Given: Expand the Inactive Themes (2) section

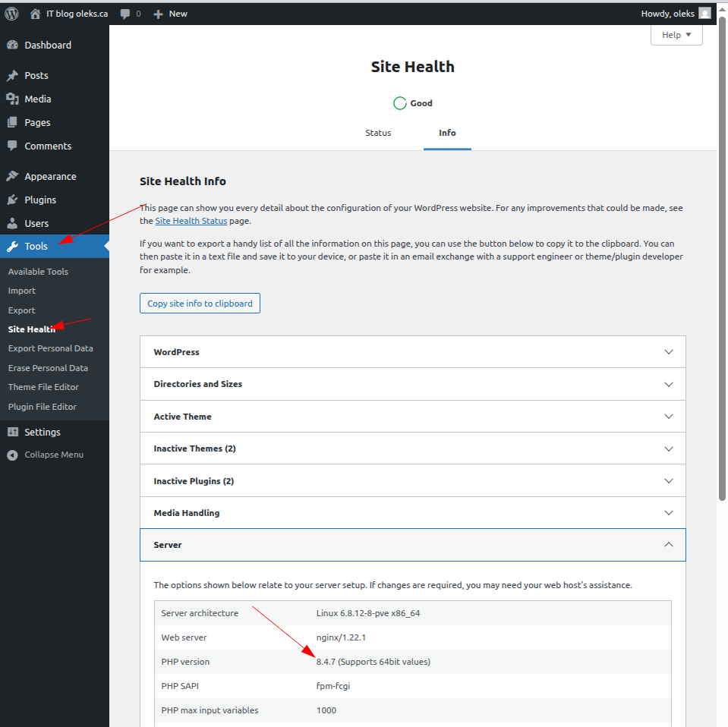Looking at the screenshot, I should coord(413,448).
